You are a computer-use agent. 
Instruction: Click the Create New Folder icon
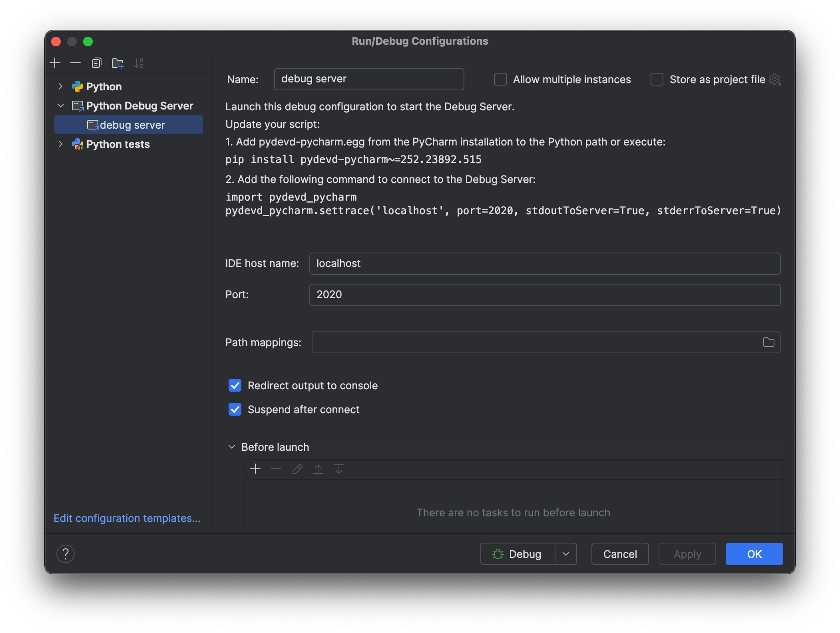[117, 63]
